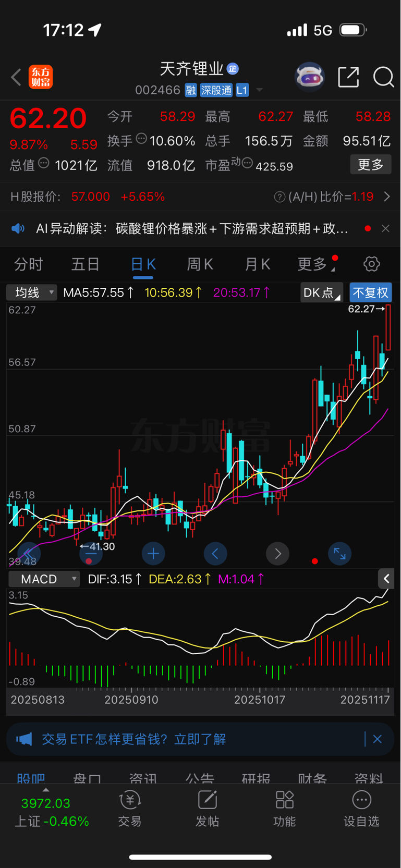Open the search magnifier icon

coord(384,77)
